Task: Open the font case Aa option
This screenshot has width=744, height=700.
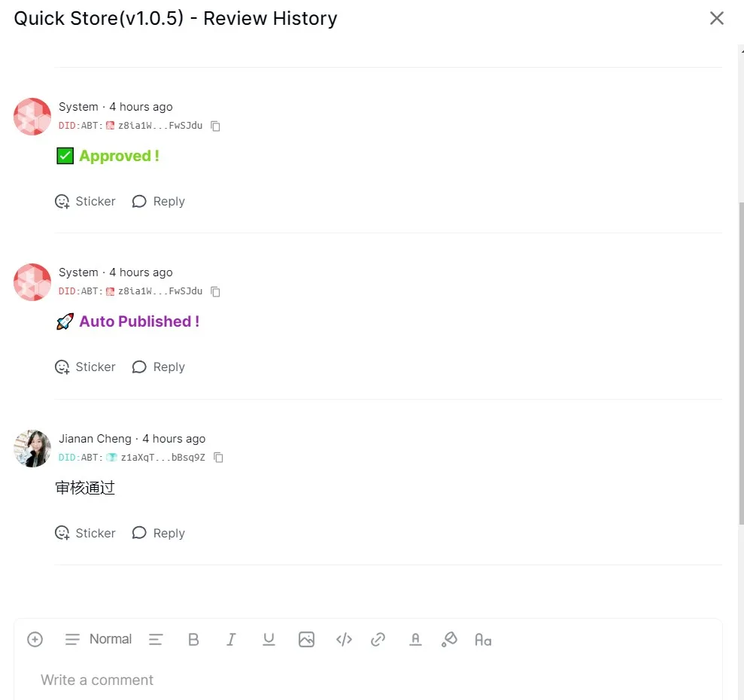Action: point(483,641)
